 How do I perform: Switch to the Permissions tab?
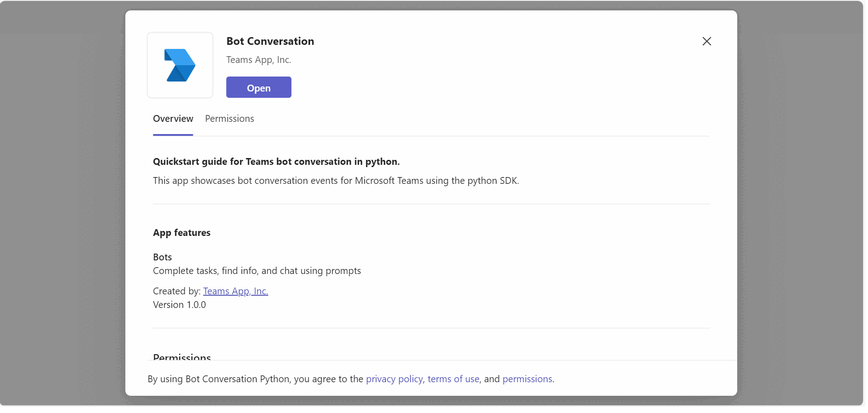coord(229,119)
